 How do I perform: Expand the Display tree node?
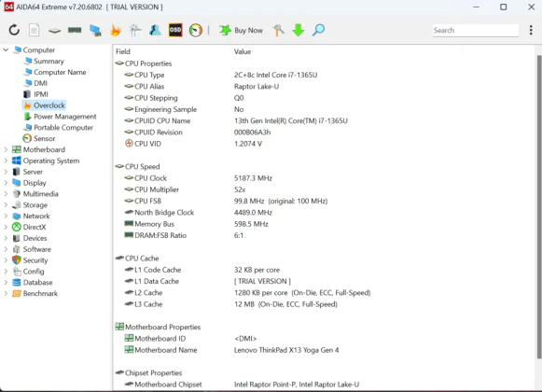click(6, 183)
